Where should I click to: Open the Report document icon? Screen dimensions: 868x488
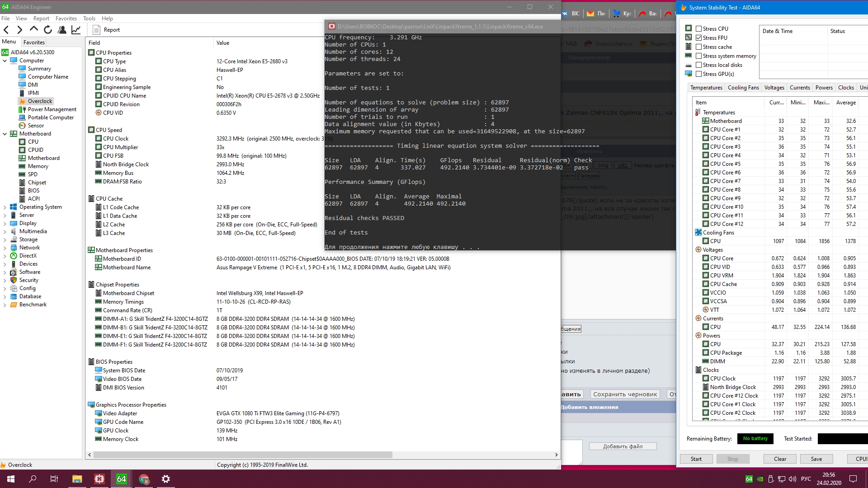coord(96,30)
